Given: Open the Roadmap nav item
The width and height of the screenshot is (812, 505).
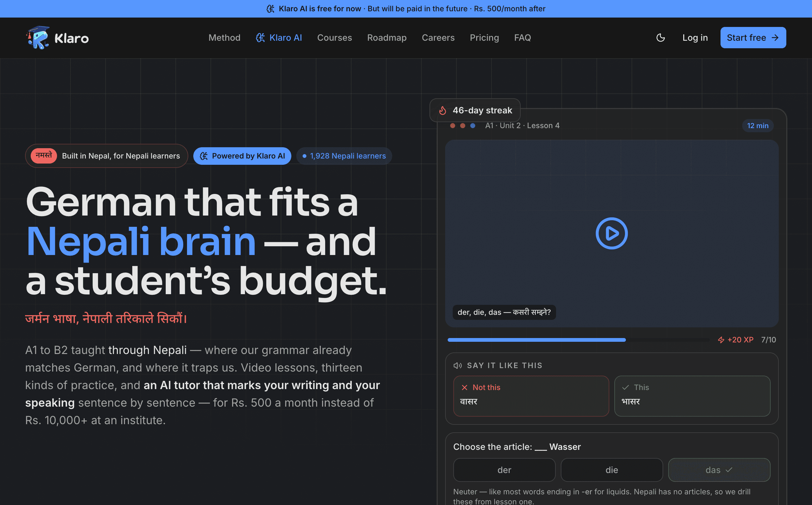Looking at the screenshot, I should click(x=387, y=38).
